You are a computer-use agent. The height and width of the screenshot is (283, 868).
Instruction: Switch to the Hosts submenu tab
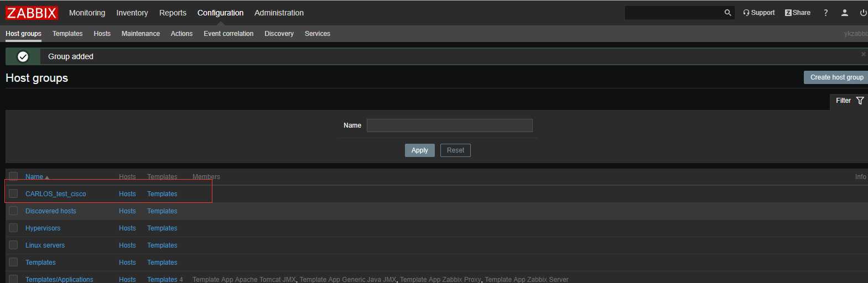point(102,34)
